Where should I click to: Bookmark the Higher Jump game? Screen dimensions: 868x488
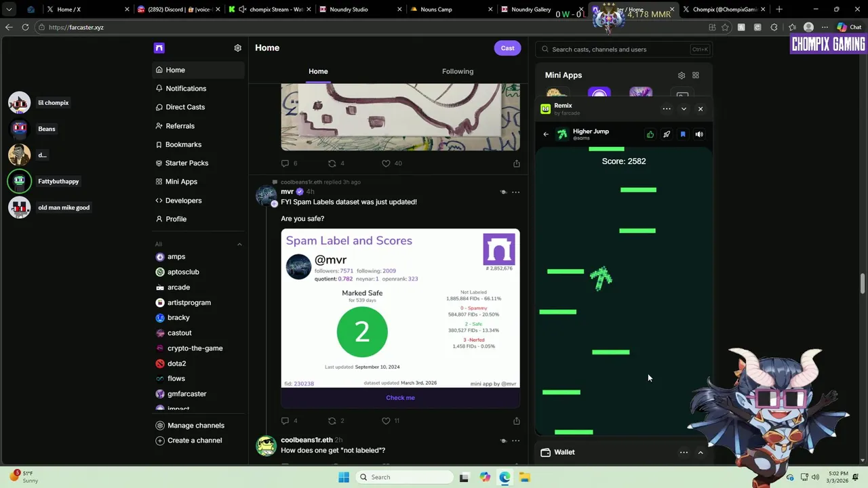tap(683, 134)
